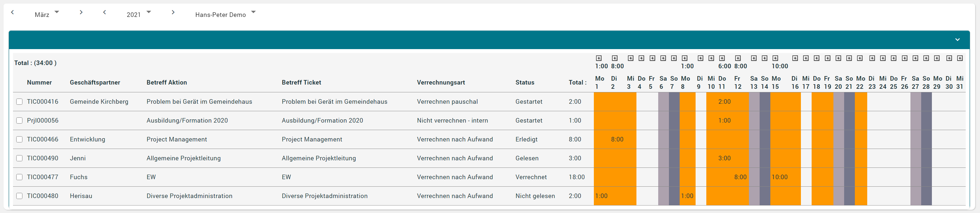Add entry via plus icon above Monday 8
The width and height of the screenshot is (980, 213).
[685, 58]
